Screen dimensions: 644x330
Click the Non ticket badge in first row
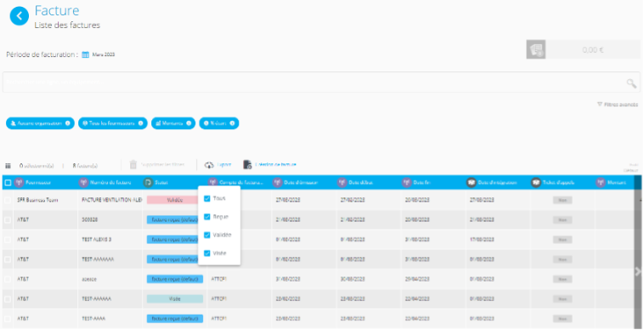click(x=562, y=200)
